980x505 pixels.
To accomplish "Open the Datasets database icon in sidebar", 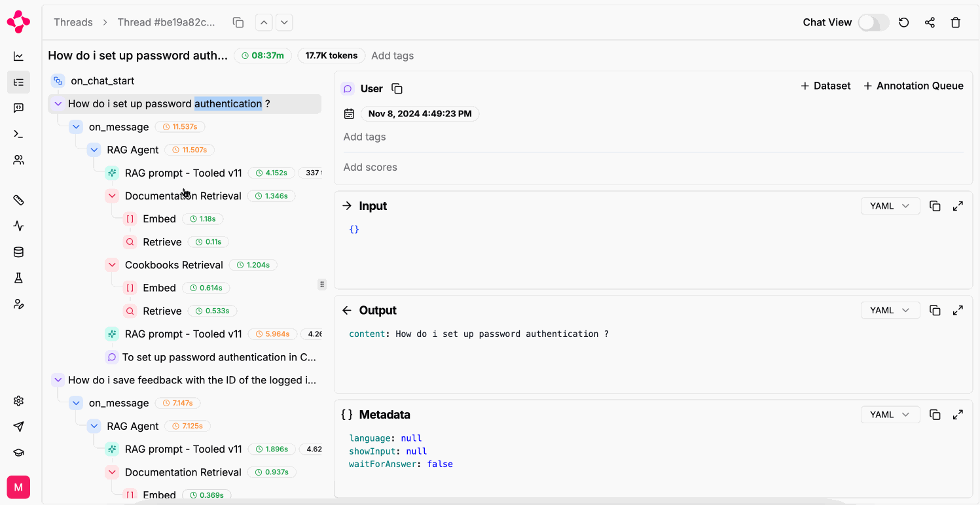I will [x=18, y=252].
